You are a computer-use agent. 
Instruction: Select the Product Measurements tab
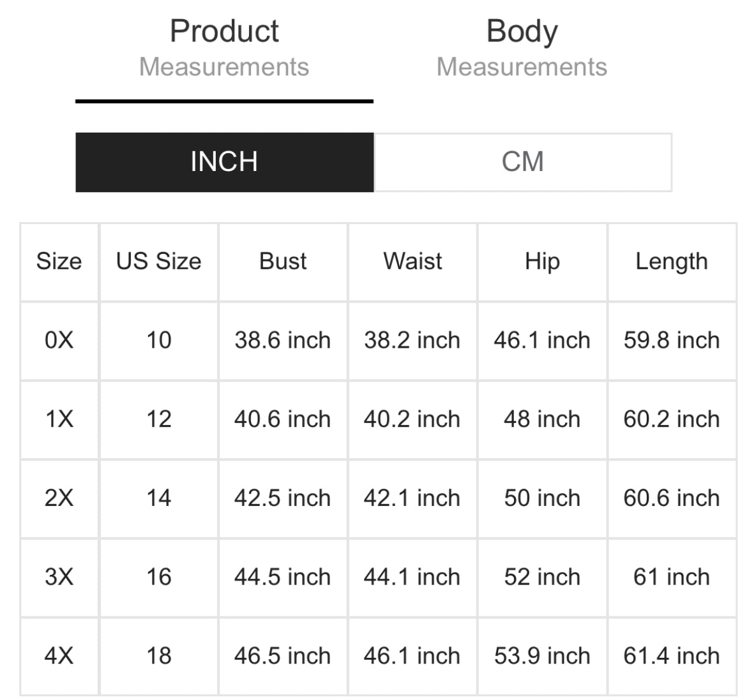pyautogui.click(x=224, y=48)
